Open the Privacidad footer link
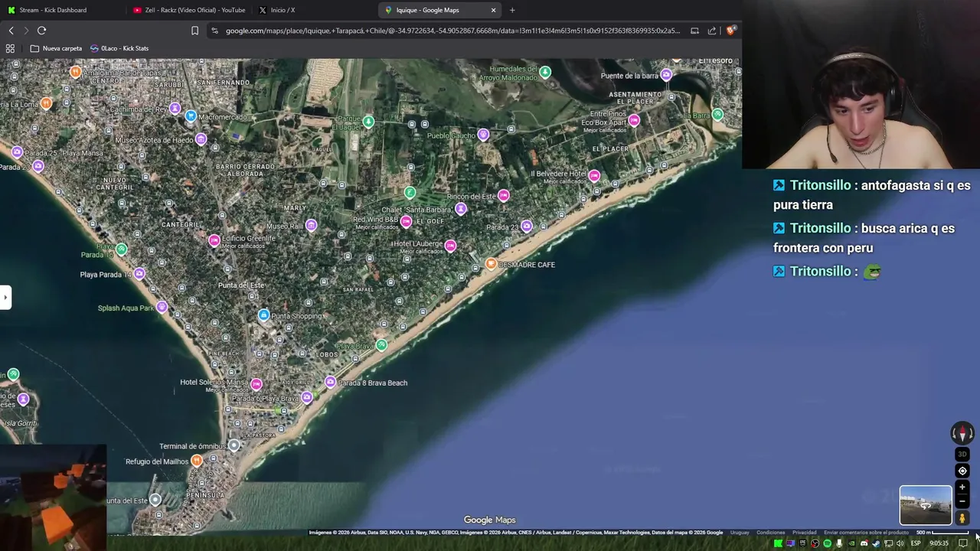This screenshot has width=980, height=551. (x=804, y=533)
